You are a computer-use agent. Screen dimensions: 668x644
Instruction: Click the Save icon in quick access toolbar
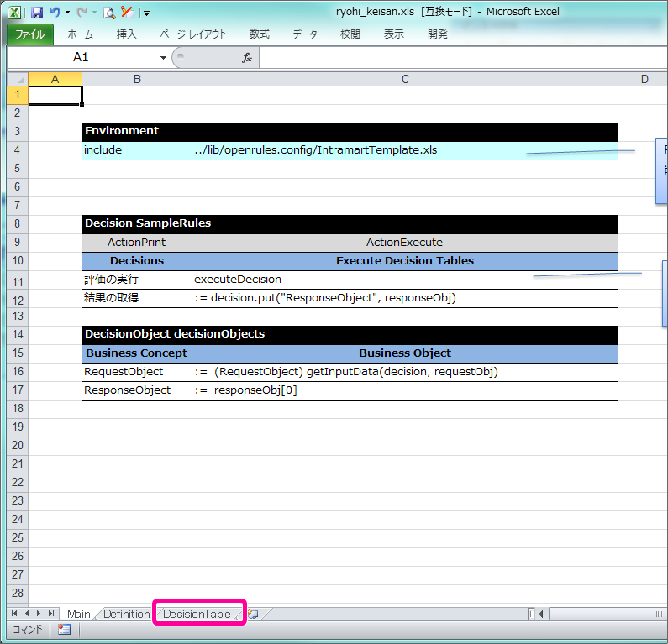[x=36, y=13]
